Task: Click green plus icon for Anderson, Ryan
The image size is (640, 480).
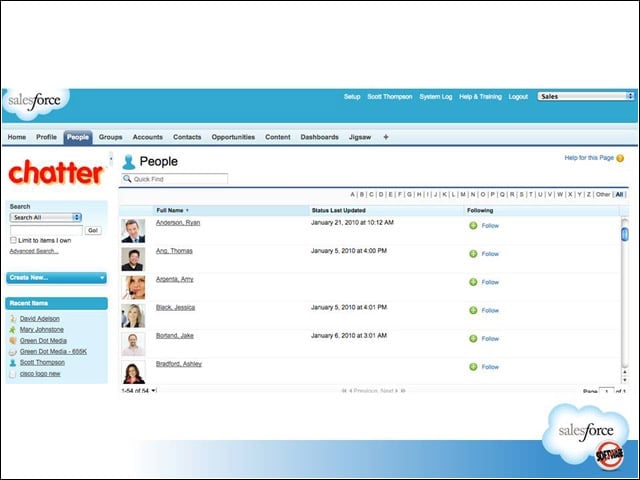Action: coord(473,226)
